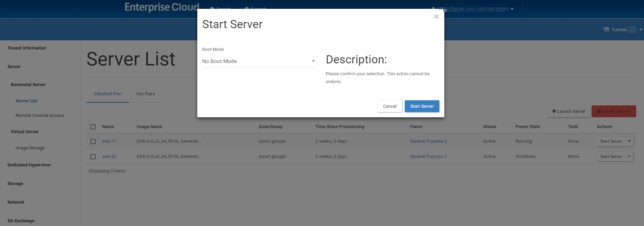The image size is (644, 226).
Task: Expand actions dropdown arrow for esxi-22
Action: [629, 157]
